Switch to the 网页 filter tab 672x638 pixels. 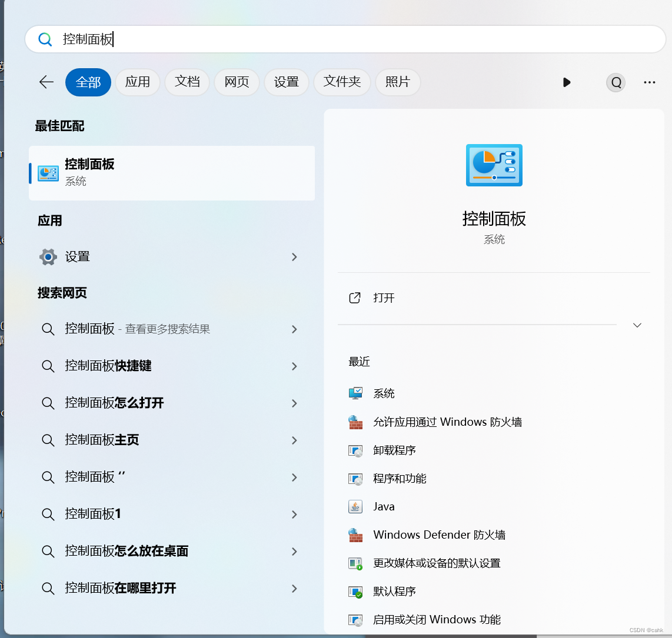237,82
